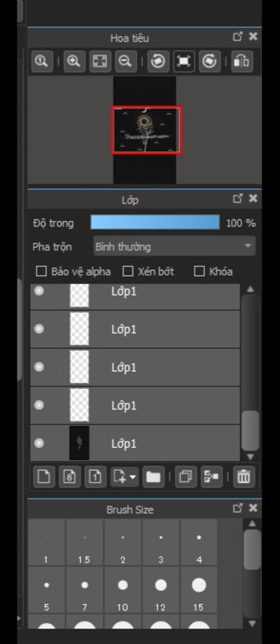Rotate canvas view right in Navigator
Image resolution: width=280 pixels, height=644 pixels.
tap(209, 61)
